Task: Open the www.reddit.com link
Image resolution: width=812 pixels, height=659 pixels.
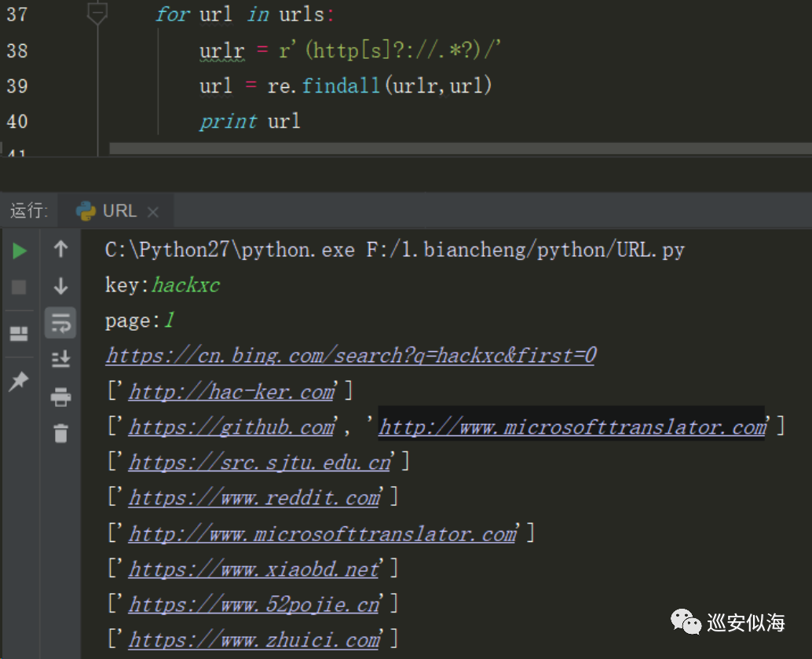Action: (254, 498)
